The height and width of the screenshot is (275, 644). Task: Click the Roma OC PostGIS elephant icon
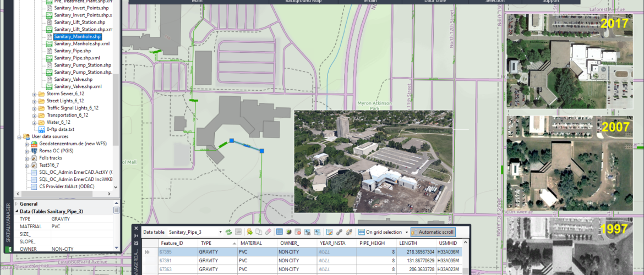(x=35, y=151)
